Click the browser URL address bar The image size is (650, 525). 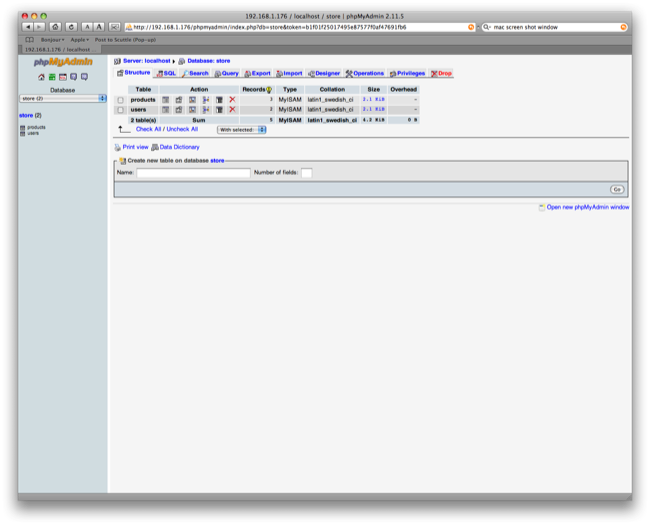tap(299, 27)
